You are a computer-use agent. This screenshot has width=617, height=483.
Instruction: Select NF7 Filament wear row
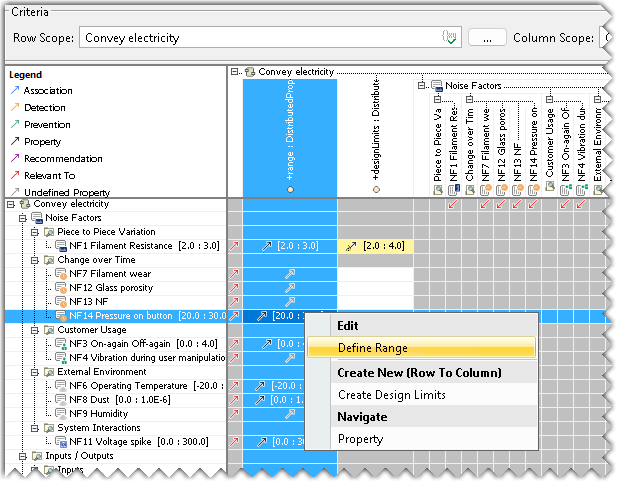110,274
